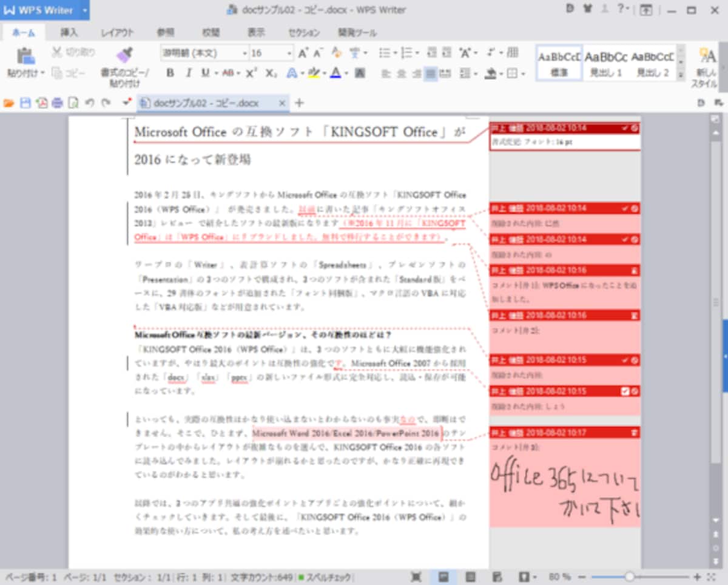The image size is (728, 585).
Task: Click the zoom slider handle
Action: pos(630,577)
